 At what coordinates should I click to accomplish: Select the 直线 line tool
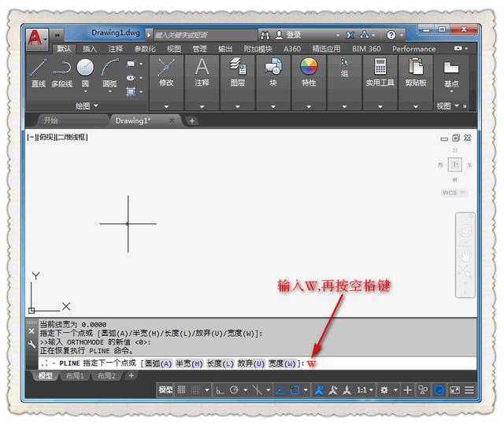[x=39, y=73]
